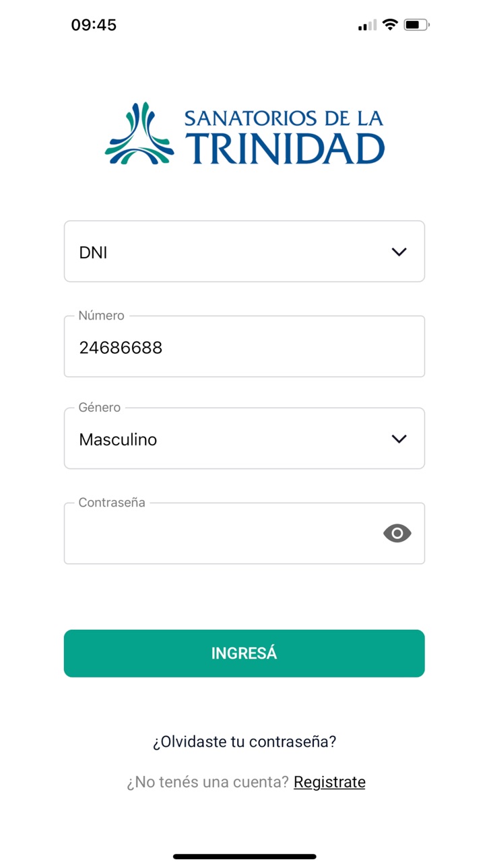
Task: Click the TRINIDAD logo wordmark text
Action: point(285,149)
